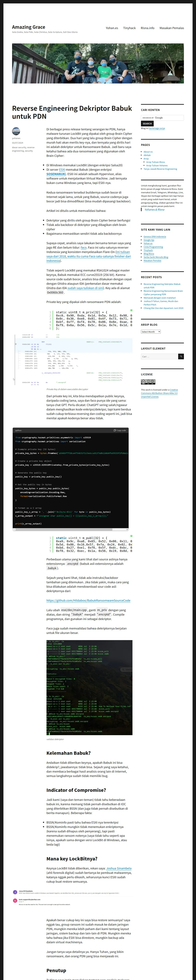The image size is (196, 980).
Task: Open the yohanes author link
Action: click(16, 139)
